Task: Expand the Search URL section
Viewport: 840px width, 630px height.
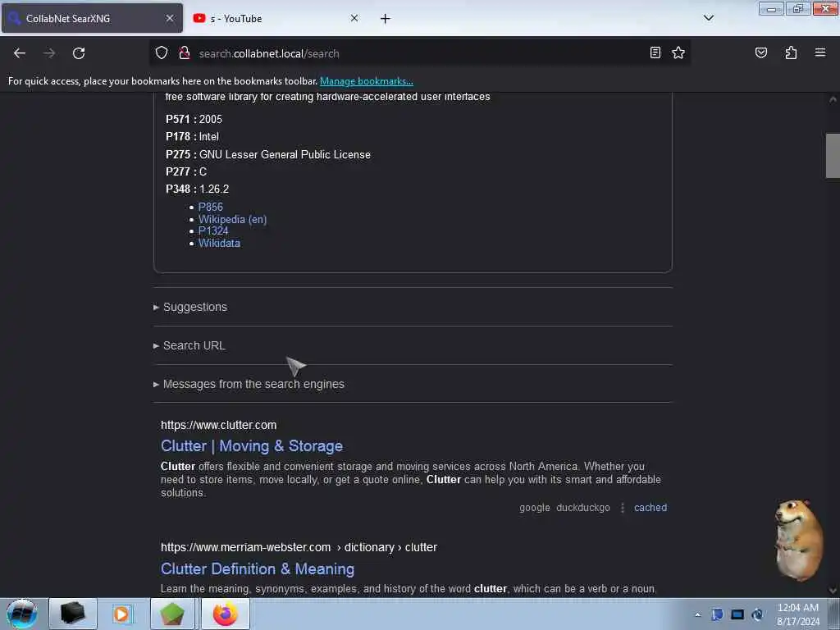Action: coord(189,345)
